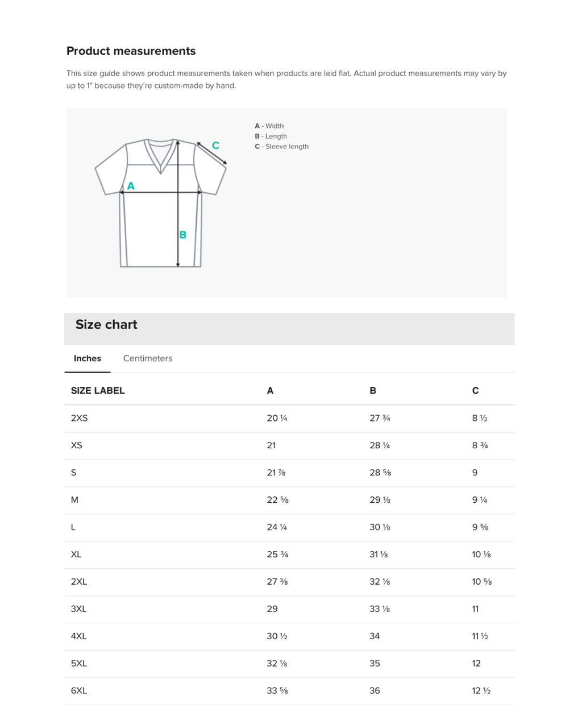Select the Width arrow labeled A
Screen dimensions: 582x728
pos(162,192)
